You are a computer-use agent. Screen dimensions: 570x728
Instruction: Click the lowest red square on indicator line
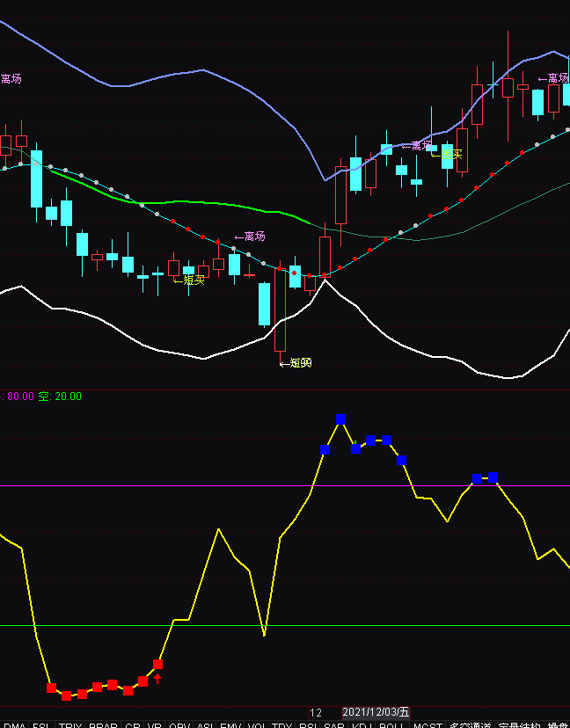click(x=66, y=695)
